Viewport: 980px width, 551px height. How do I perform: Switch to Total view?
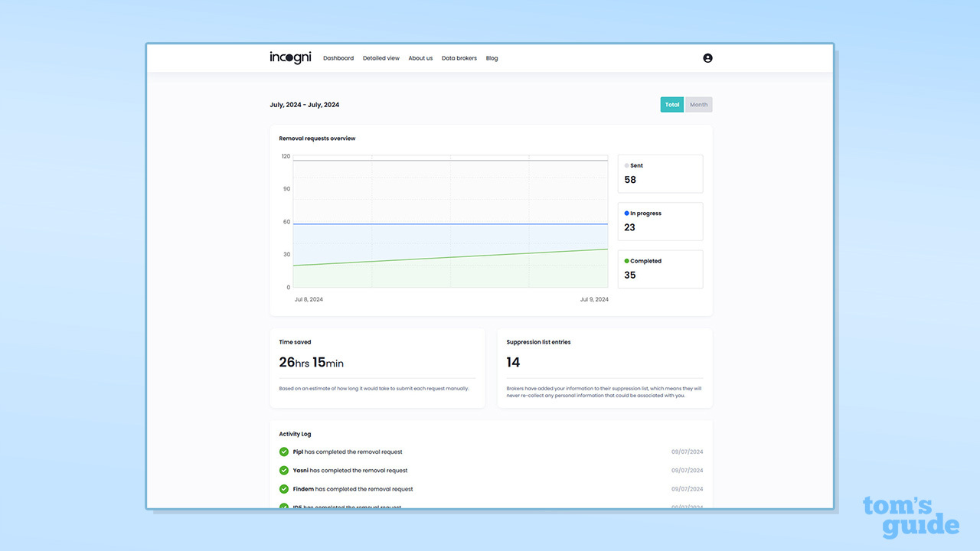tap(671, 105)
